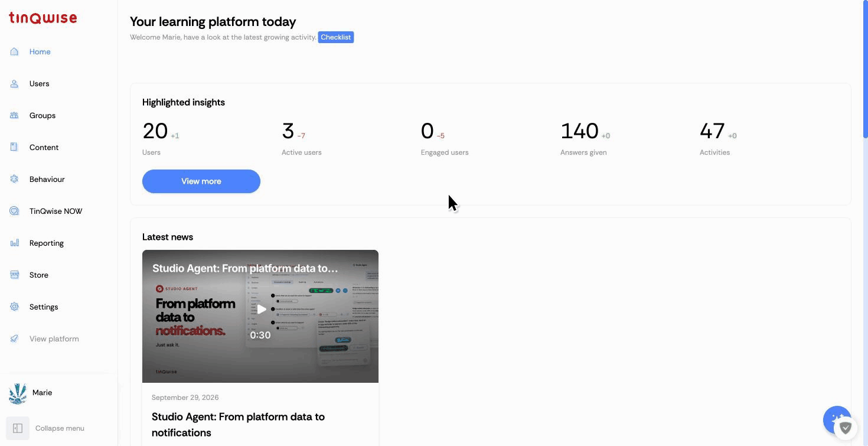Click the Collapse menu label
Image resolution: width=868 pixels, height=446 pixels.
coord(60,428)
